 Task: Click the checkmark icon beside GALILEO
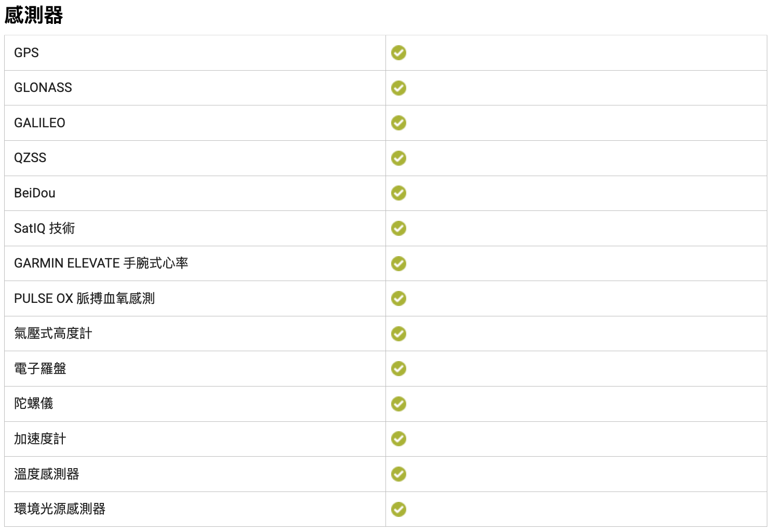point(398,123)
